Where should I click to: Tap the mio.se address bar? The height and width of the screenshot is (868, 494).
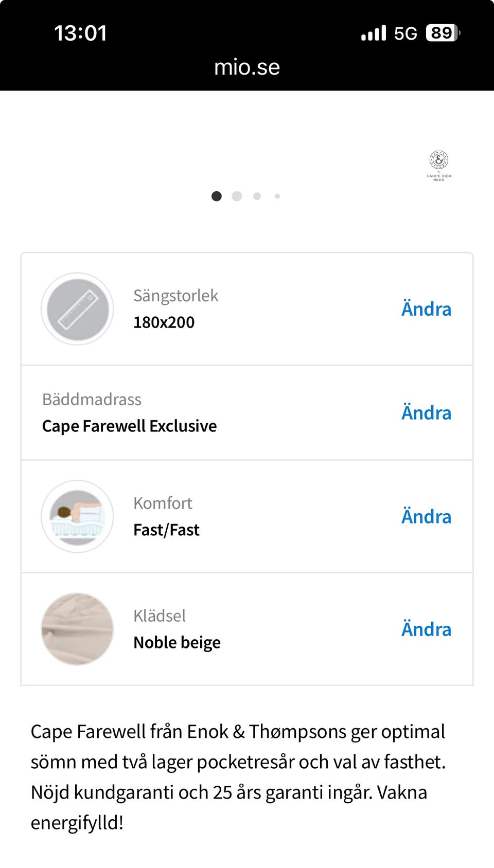point(247,67)
